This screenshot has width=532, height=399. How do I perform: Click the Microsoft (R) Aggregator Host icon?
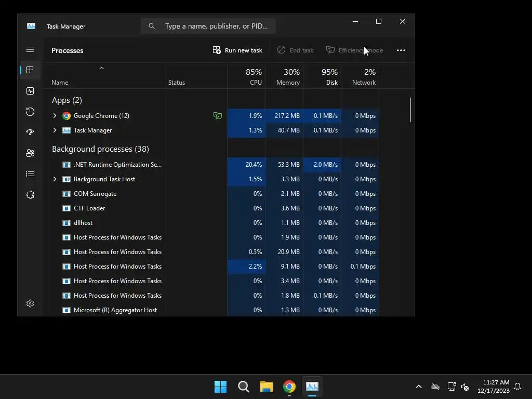coord(66,310)
